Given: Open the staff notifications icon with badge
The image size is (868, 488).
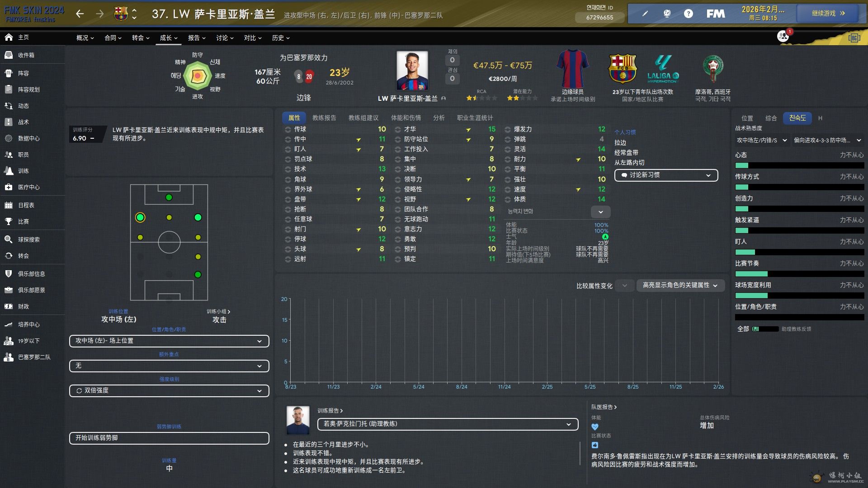Looking at the screenshot, I should pyautogui.click(x=783, y=36).
